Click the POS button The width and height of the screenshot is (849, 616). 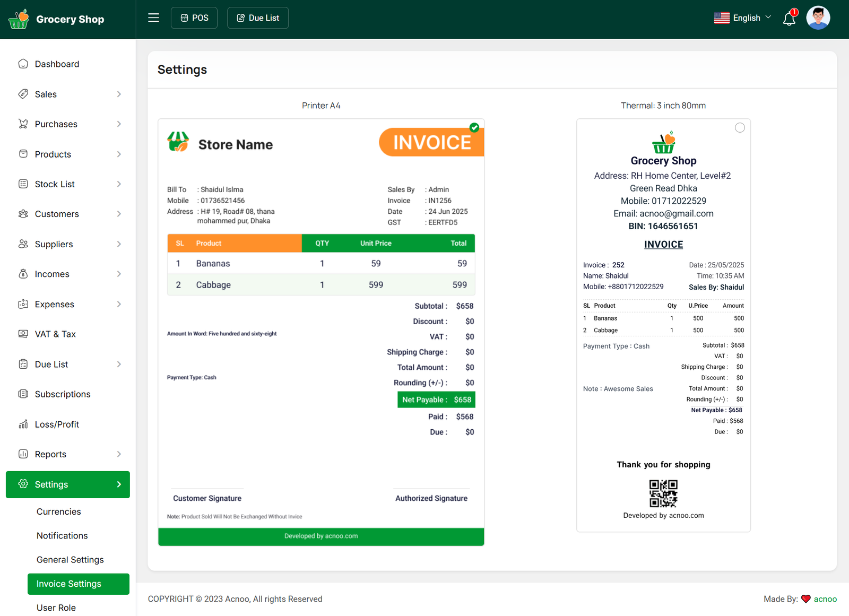194,18
